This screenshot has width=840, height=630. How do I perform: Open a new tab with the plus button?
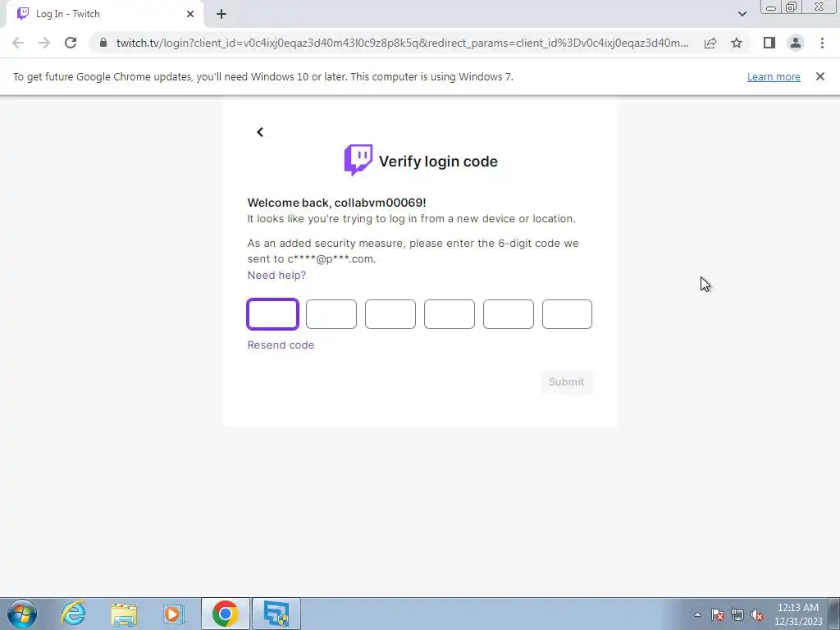point(221,14)
